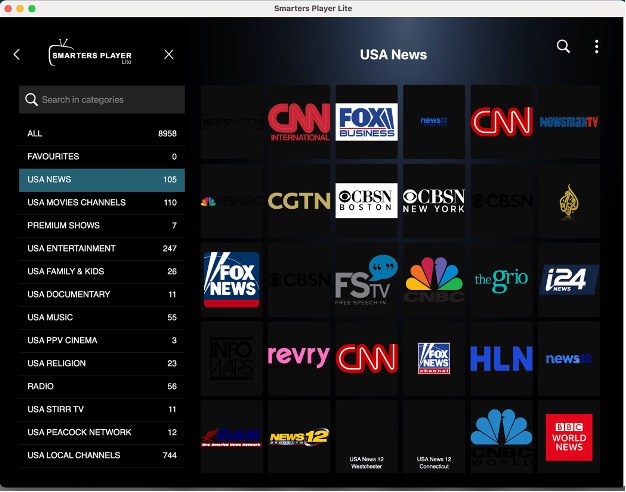Open the Fox News channel tile

tap(232, 280)
